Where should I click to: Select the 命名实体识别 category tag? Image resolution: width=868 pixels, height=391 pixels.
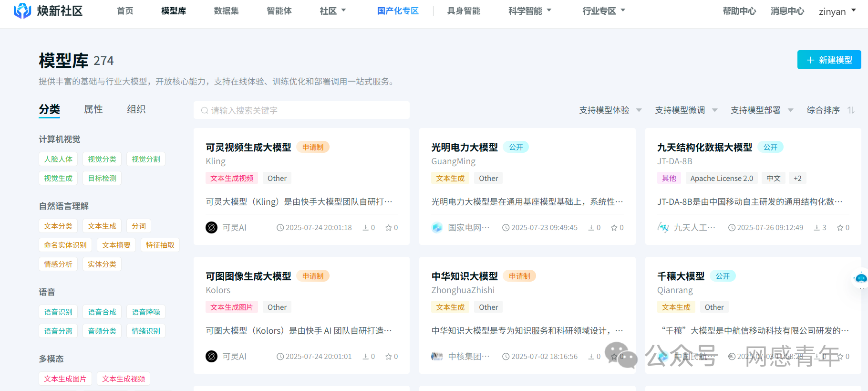click(65, 245)
